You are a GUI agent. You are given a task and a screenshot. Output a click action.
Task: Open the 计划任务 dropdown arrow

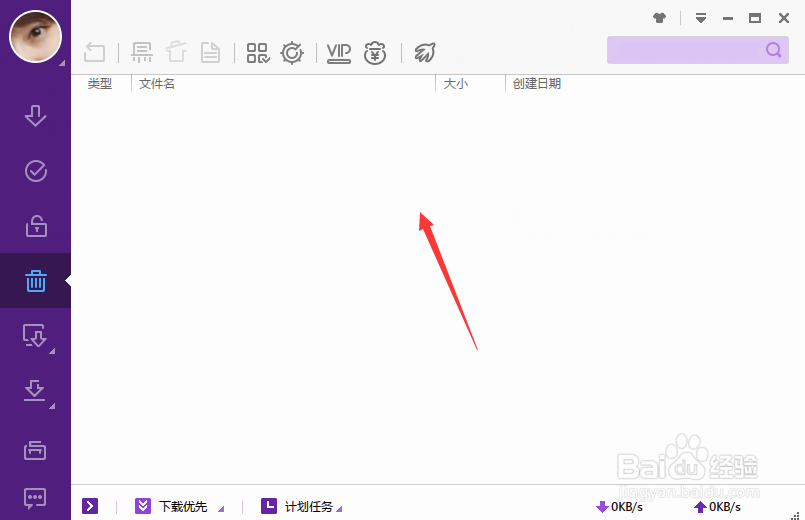[339, 509]
